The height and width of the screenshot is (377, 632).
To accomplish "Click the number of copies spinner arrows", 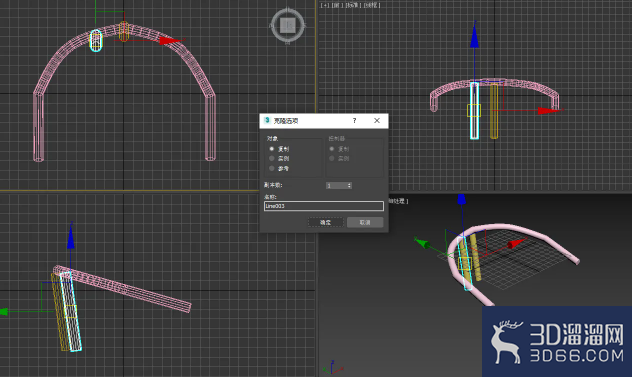I will coord(349,185).
